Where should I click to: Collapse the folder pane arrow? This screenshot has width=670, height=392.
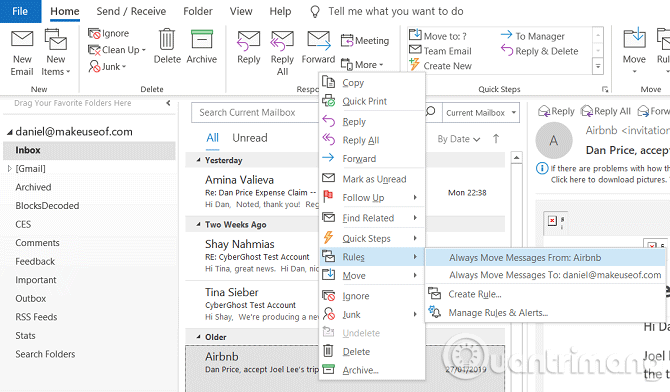pos(168,103)
